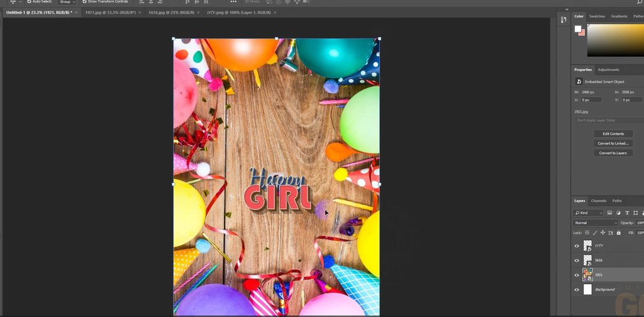
Task: Switch to the Channels tab
Action: 599,201
